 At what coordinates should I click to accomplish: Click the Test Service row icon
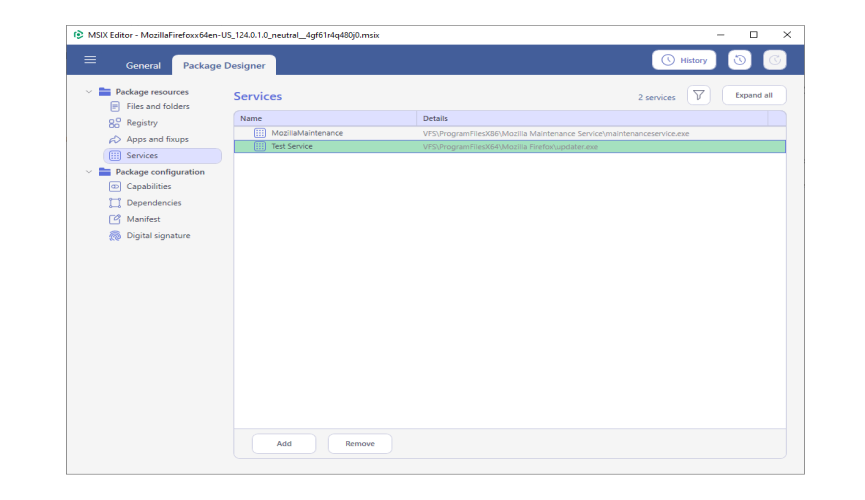click(x=260, y=146)
